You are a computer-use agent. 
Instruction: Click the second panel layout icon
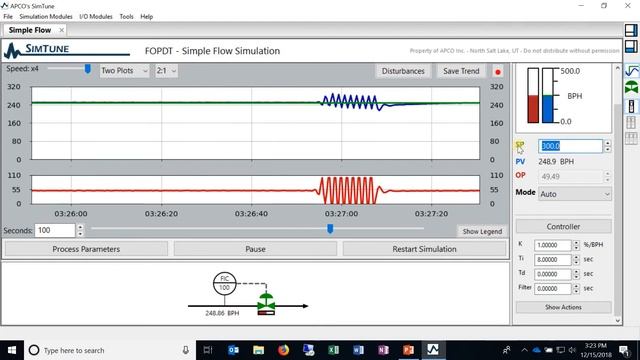631,46
